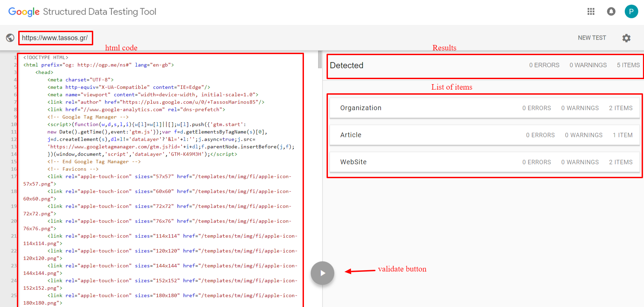Click 1 ITEM in the Article row
This screenshot has height=307, width=644.
(x=623, y=135)
